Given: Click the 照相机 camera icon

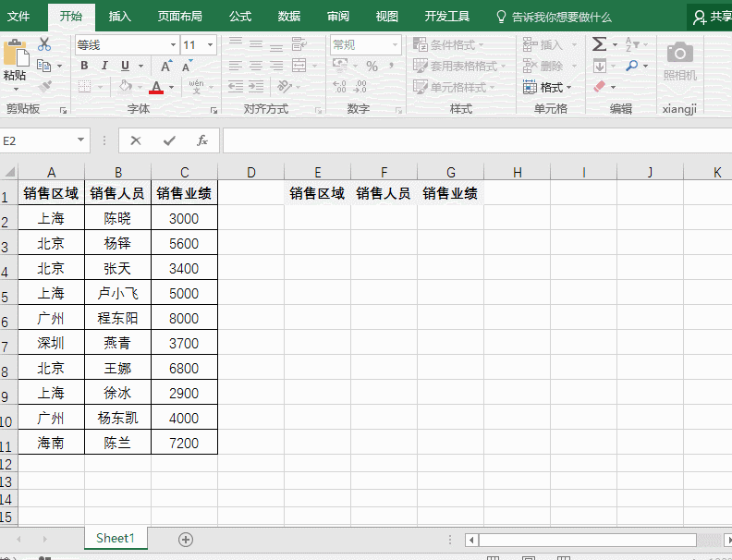Looking at the screenshot, I should click(x=680, y=53).
